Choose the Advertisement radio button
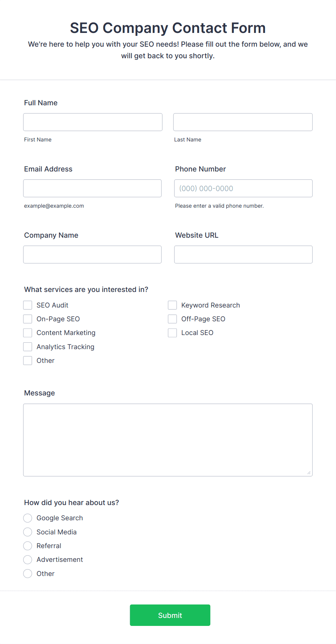Image resolution: width=336 pixels, height=644 pixels. click(28, 560)
